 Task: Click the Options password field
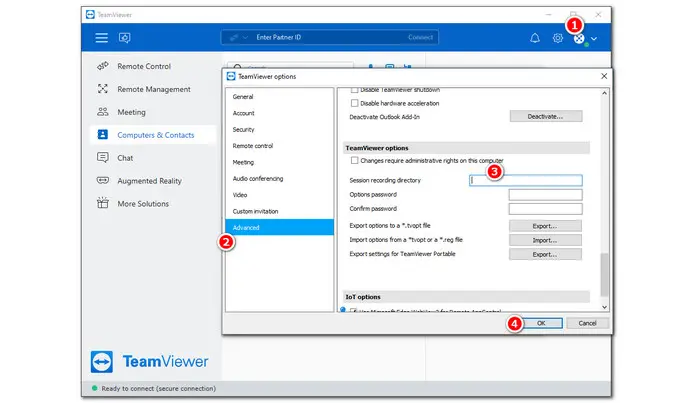click(x=545, y=195)
